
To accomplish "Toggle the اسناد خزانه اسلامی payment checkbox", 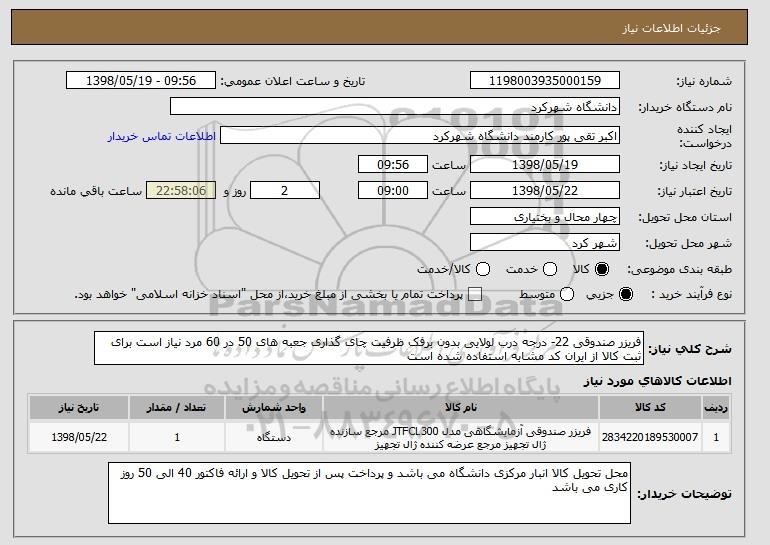I will pyautogui.click(x=474, y=294).
